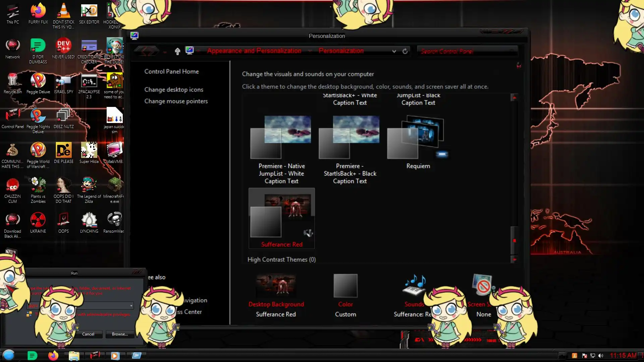Open Desktop Background settings
644x362 pixels.
pos(276,286)
